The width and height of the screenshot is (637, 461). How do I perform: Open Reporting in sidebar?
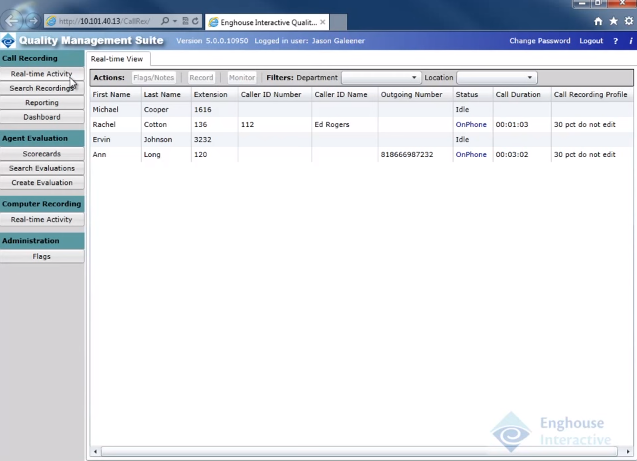click(42, 102)
